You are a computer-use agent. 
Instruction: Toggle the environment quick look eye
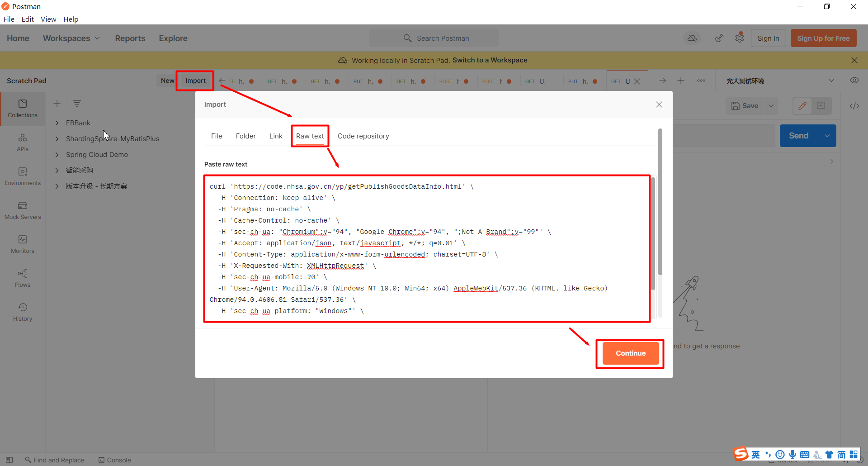coord(854,80)
